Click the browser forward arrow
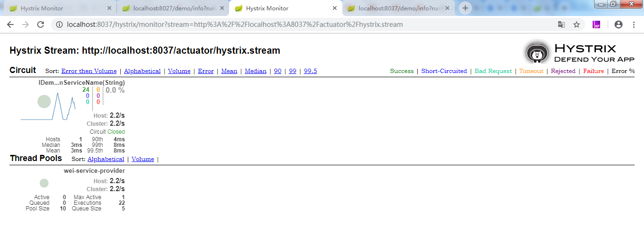 (x=25, y=24)
